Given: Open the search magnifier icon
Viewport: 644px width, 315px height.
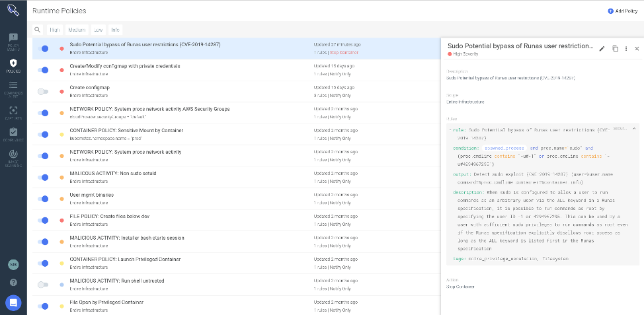Looking at the screenshot, I should (x=38, y=30).
